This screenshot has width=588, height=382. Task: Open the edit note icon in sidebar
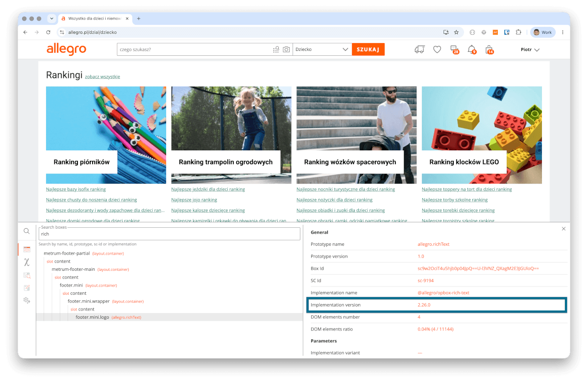(x=26, y=288)
